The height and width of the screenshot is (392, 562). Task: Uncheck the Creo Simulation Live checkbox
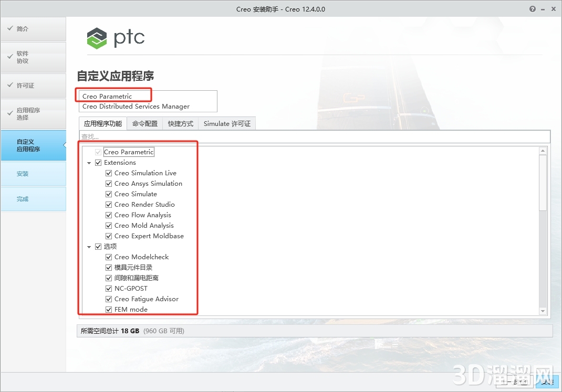[x=108, y=173]
